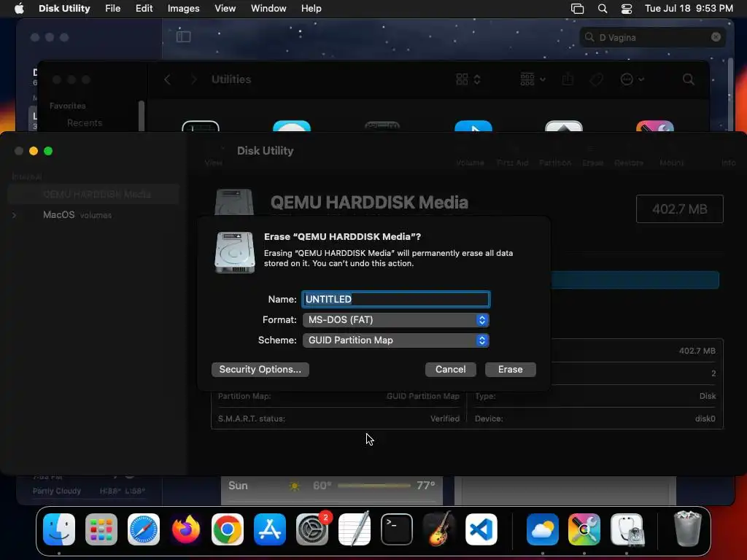Open Visual Studio Code from the Dock
The image size is (747, 560).
coord(481,529)
